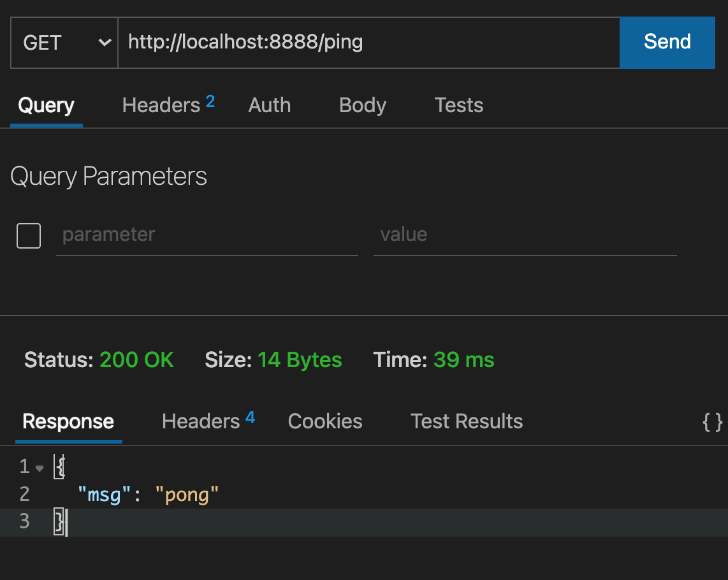Select the Response tab

(x=68, y=421)
